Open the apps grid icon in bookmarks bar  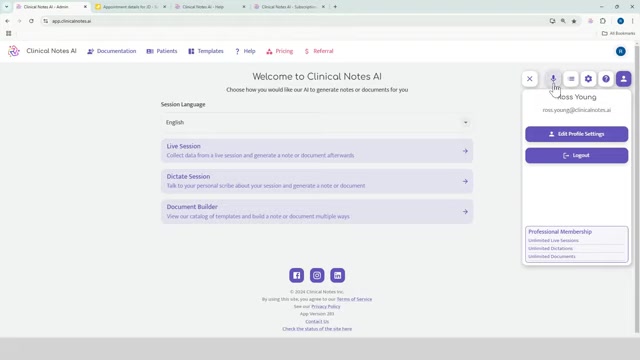(x=9, y=33)
